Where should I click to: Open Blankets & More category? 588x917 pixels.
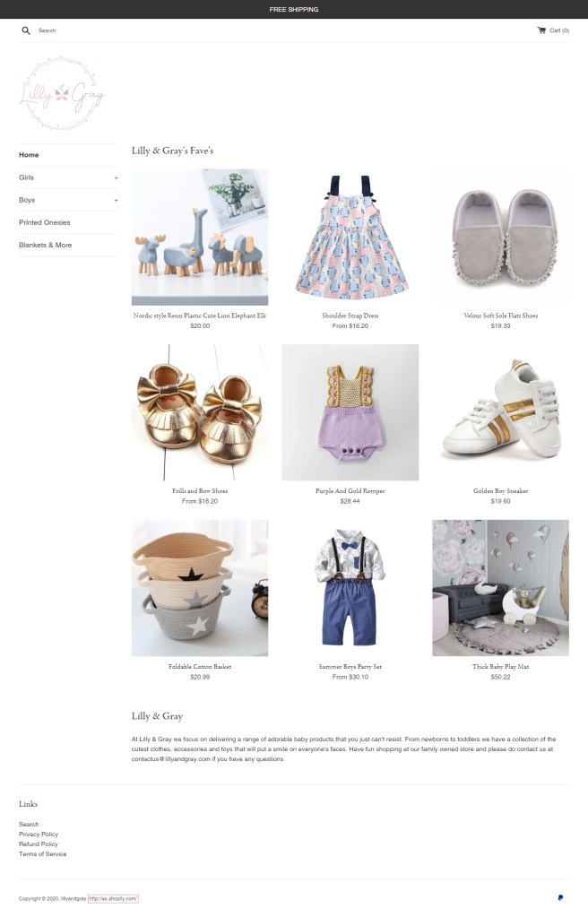(45, 245)
